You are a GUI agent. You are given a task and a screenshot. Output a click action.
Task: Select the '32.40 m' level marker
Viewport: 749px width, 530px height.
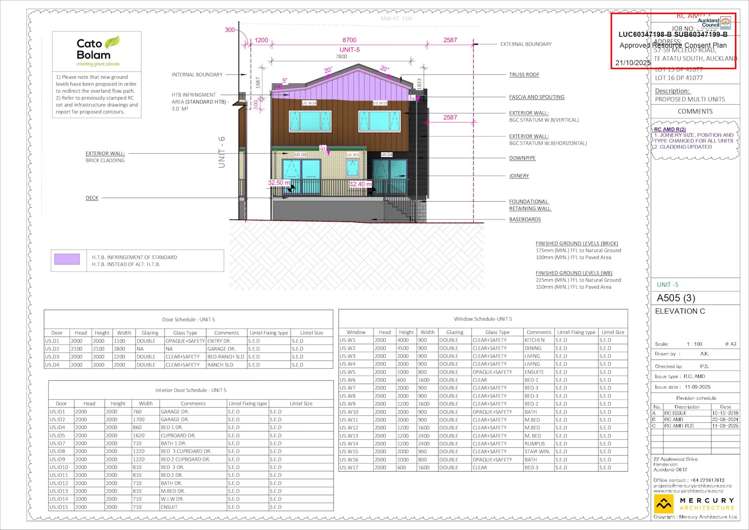coord(360,184)
